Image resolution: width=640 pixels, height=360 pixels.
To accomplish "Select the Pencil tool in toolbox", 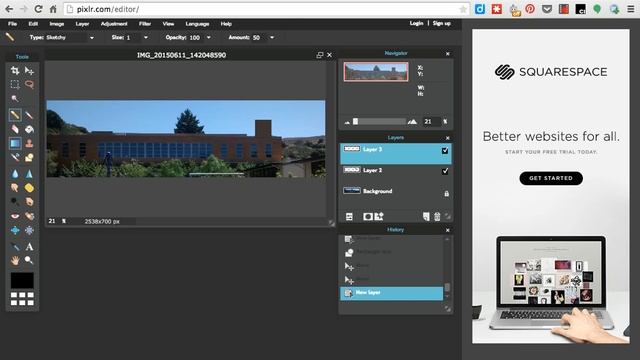I will [15, 115].
